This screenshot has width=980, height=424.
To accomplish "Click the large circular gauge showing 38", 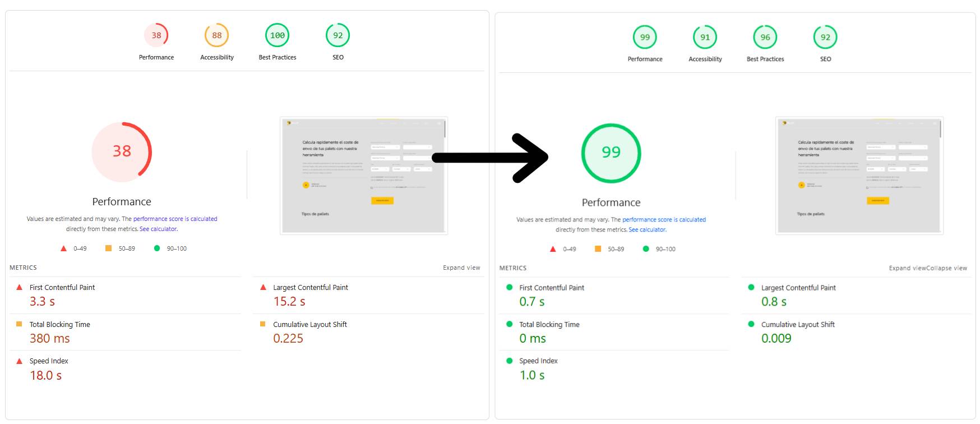I will [x=122, y=151].
